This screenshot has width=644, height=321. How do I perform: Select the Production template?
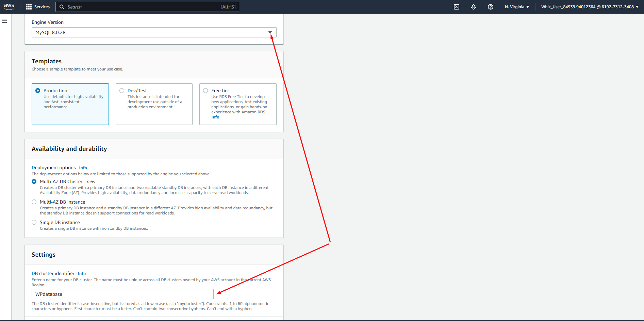70,104
